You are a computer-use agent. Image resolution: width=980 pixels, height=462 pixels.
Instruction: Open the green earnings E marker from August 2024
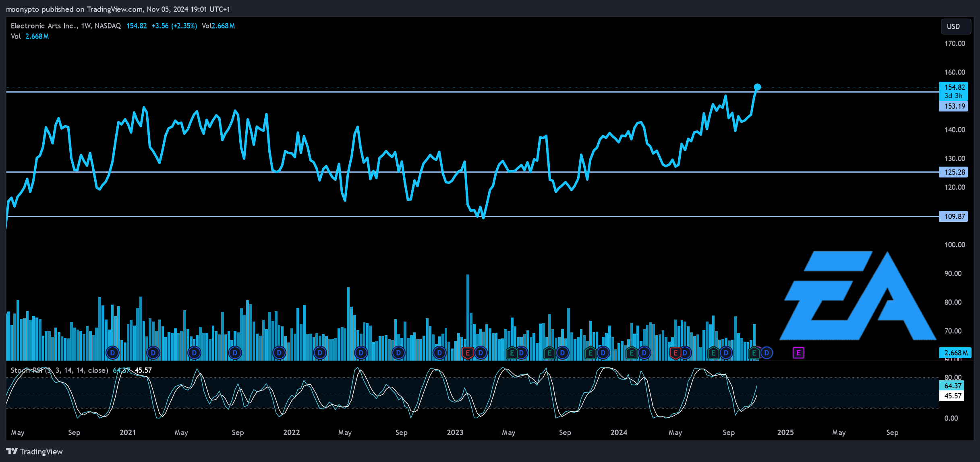pyautogui.click(x=713, y=353)
